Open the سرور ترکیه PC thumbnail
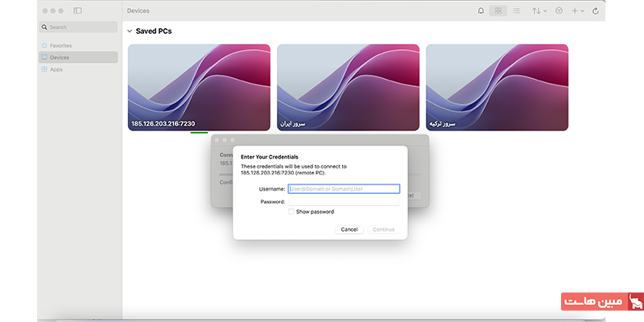The image size is (644, 322). point(497,88)
